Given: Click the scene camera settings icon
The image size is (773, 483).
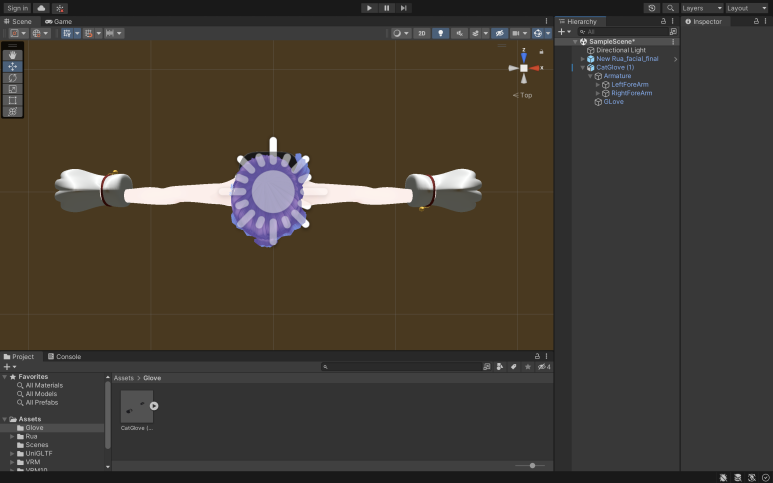Looking at the screenshot, I should pos(516,33).
